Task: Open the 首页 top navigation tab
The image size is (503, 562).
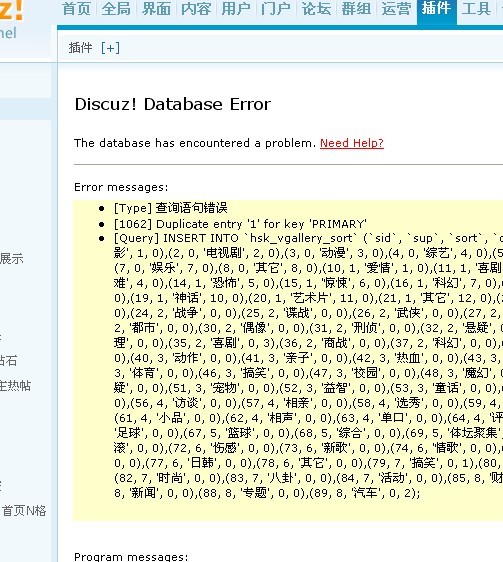Action: [76, 8]
